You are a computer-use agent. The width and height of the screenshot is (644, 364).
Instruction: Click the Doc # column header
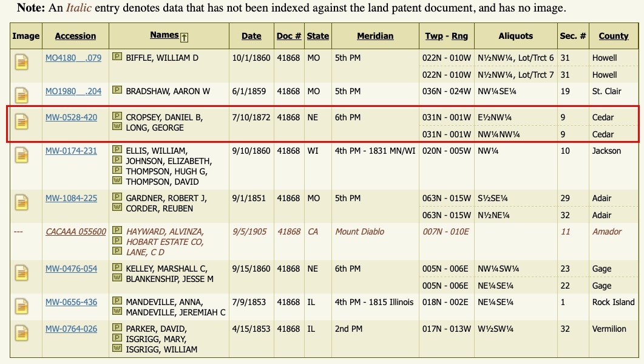[x=289, y=36]
